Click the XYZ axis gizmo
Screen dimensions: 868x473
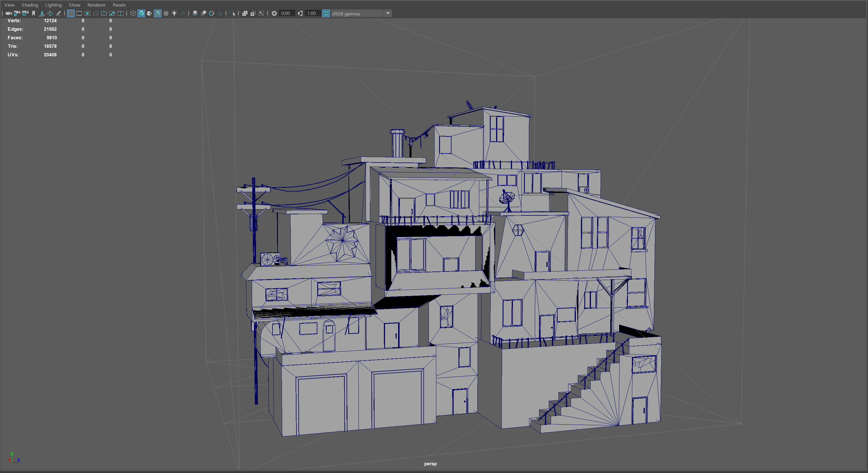[14, 457]
